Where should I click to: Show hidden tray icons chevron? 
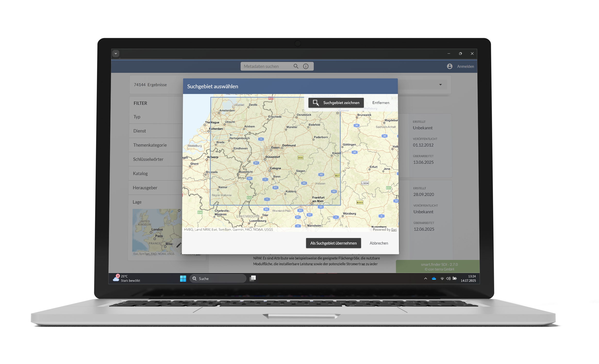click(425, 279)
